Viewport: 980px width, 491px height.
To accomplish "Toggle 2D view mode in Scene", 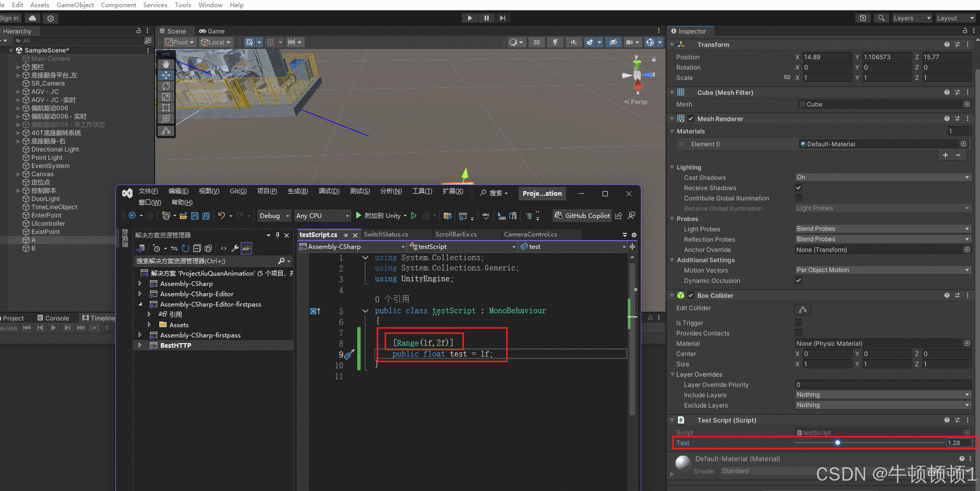I will pos(537,42).
